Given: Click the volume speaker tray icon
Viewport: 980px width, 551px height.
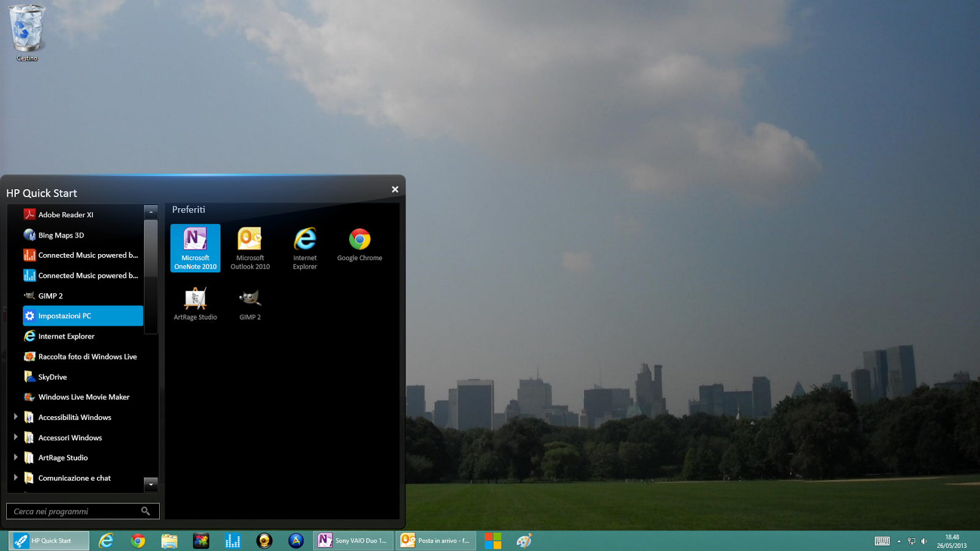Looking at the screenshot, I should point(924,541).
